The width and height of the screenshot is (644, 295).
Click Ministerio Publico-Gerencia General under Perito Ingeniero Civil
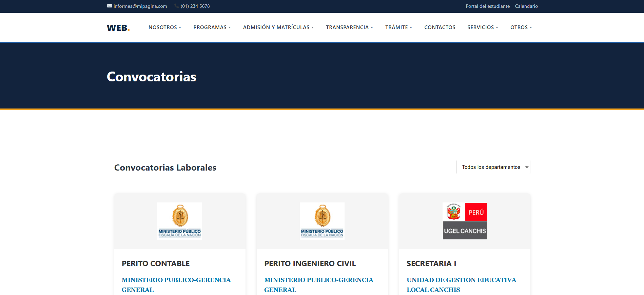tap(319, 285)
